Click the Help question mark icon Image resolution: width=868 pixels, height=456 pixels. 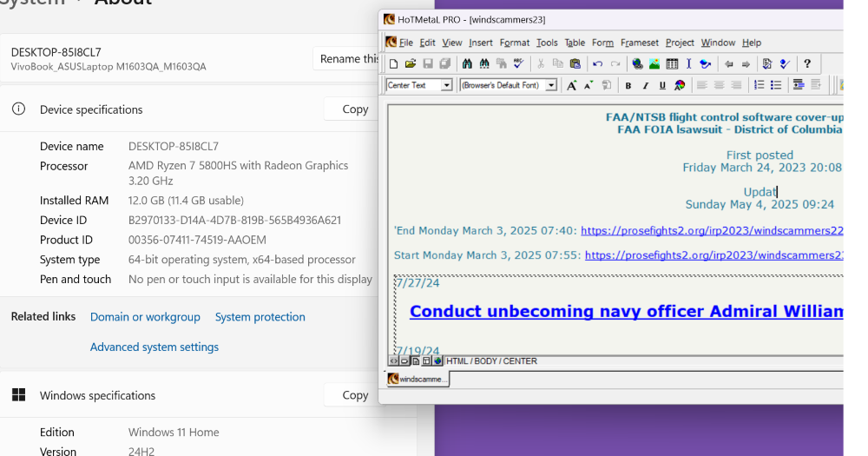click(807, 63)
